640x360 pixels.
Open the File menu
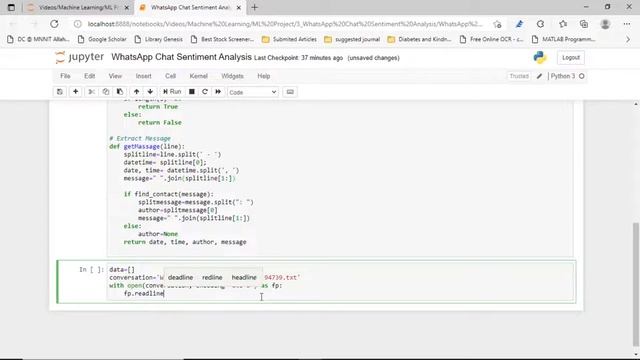tap(65, 76)
